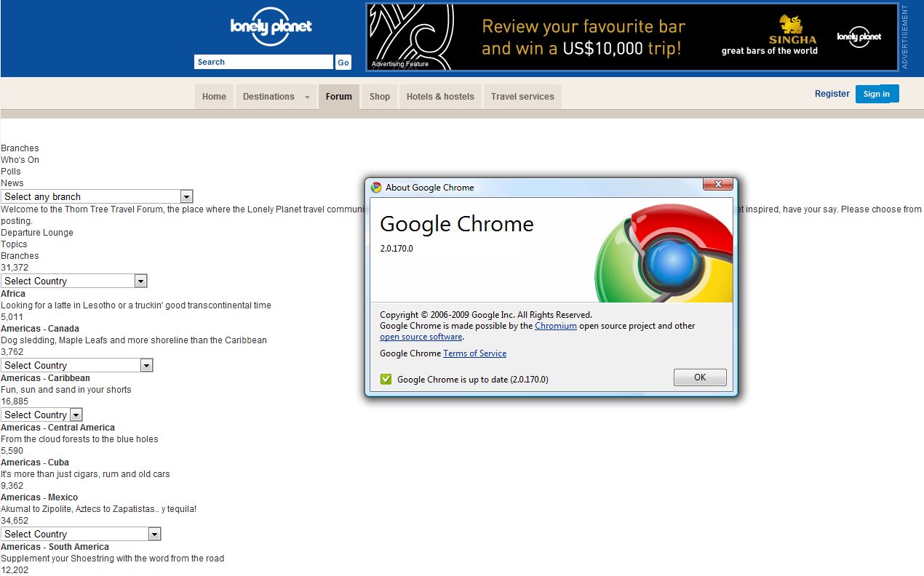924x576 pixels.
Task: Click the Americas - Caribbean branch
Action: coord(45,378)
